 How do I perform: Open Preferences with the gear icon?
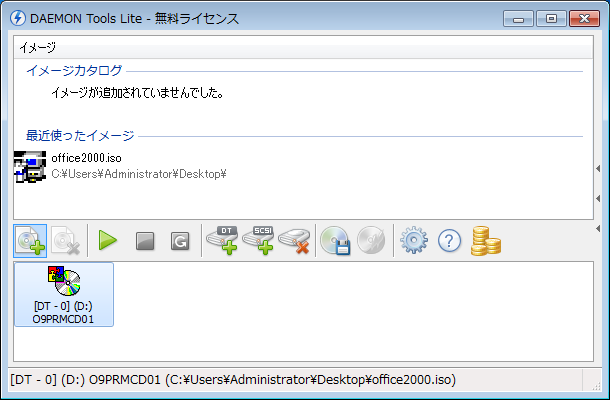pyautogui.click(x=414, y=240)
